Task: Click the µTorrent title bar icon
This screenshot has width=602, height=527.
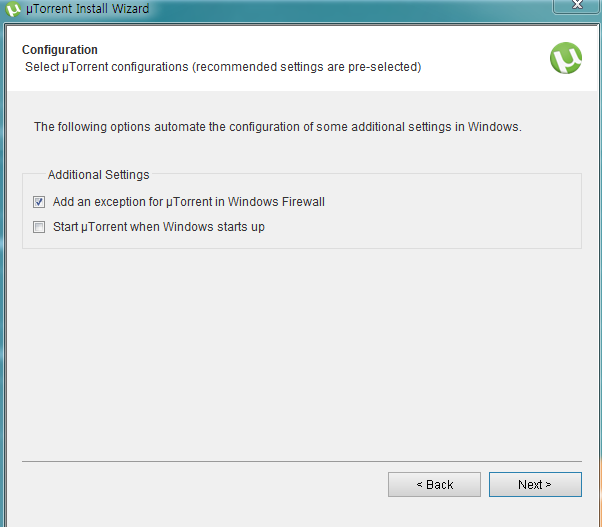Action: tap(13, 9)
